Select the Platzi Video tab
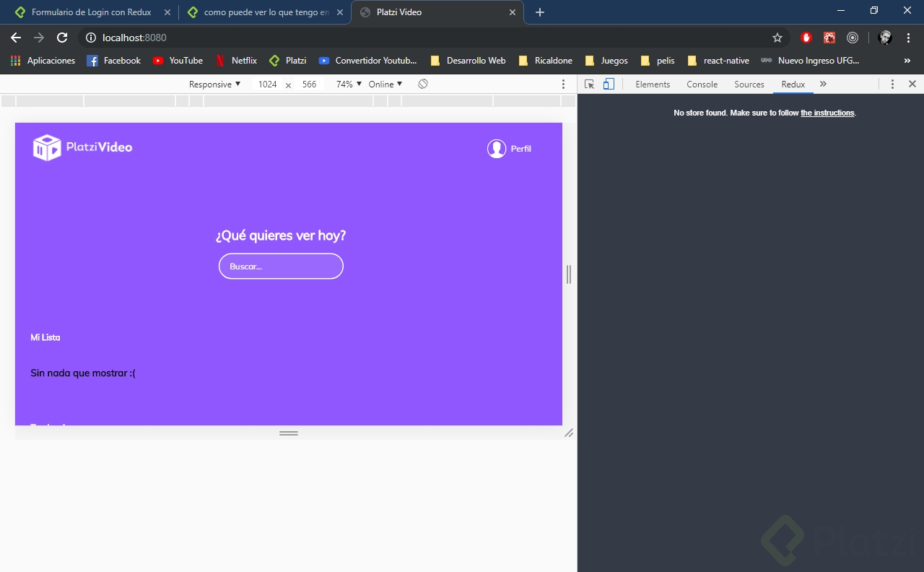This screenshot has width=924, height=572. click(437, 12)
